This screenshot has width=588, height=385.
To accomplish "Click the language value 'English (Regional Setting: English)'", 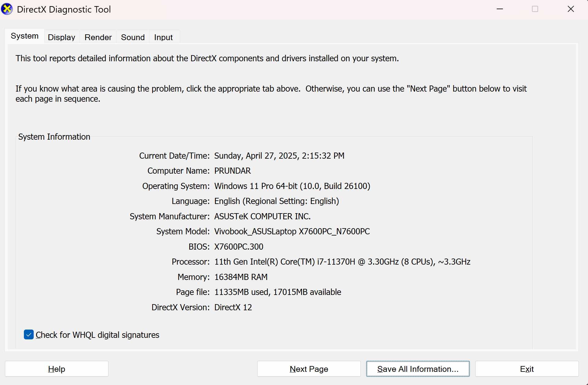I will point(277,201).
